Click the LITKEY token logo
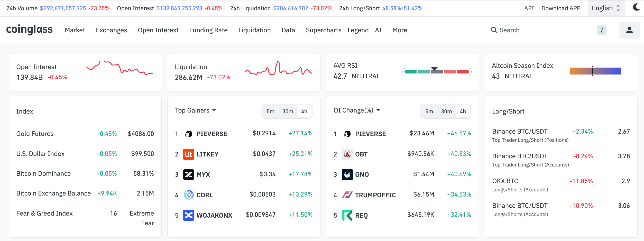Screen dimensions: 644x241 (x=189, y=154)
